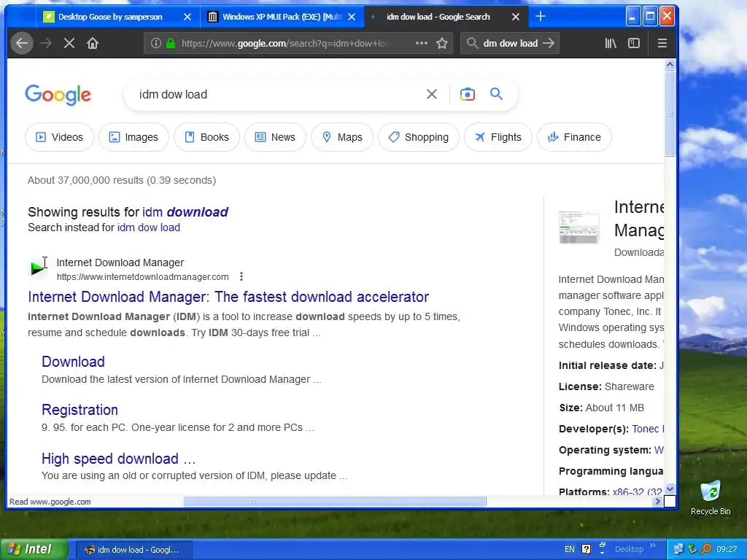Bookmark this page with the star icon
Image resolution: width=747 pixels, height=560 pixels.
pos(442,43)
